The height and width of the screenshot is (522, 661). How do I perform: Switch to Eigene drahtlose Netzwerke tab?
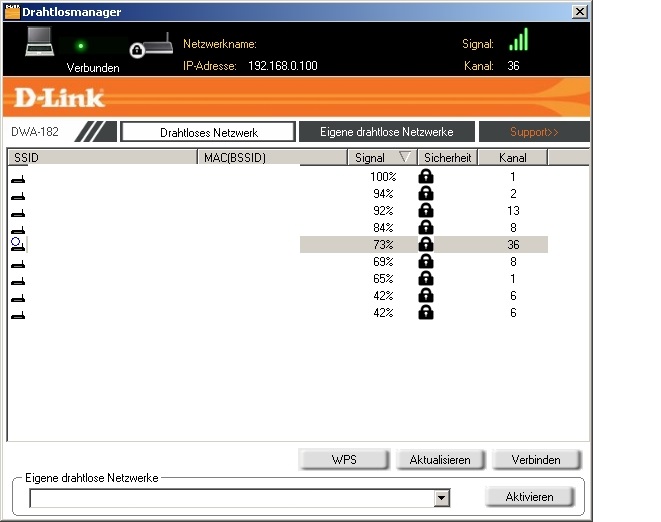[387, 132]
